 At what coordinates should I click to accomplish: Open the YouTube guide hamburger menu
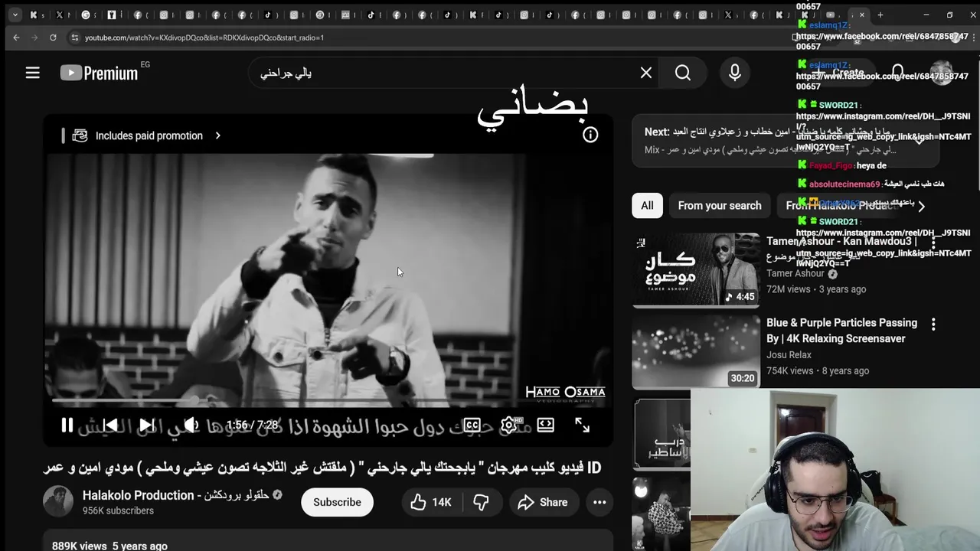pyautogui.click(x=32, y=73)
